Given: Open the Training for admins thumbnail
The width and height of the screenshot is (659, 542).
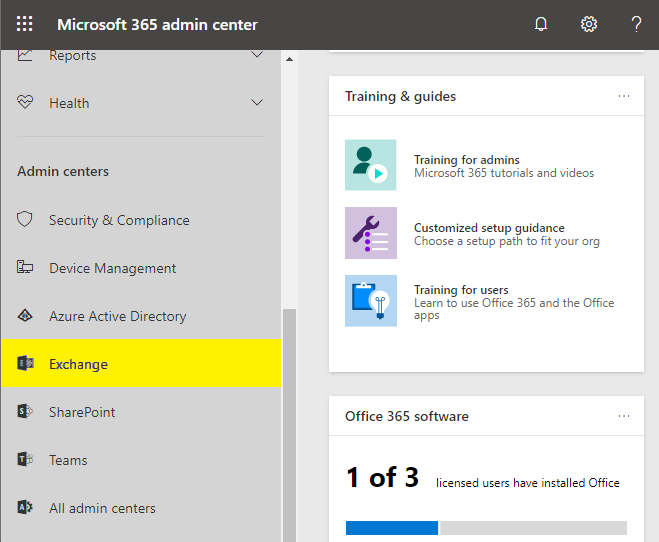Looking at the screenshot, I should pos(371,165).
